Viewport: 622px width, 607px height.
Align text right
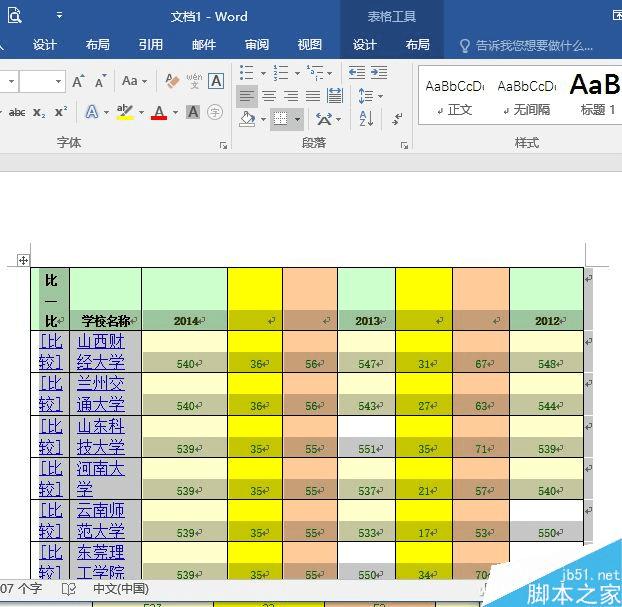click(291, 96)
